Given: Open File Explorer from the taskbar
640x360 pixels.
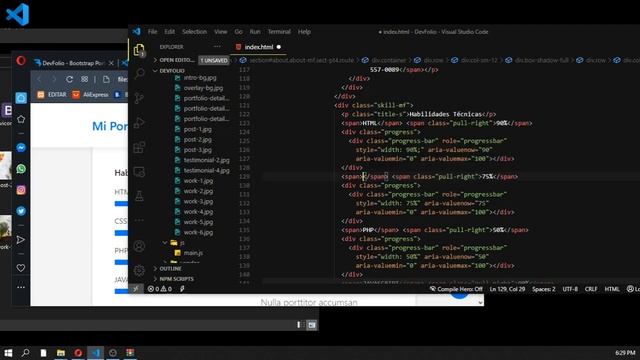Looking at the screenshot, I should [x=61, y=353].
